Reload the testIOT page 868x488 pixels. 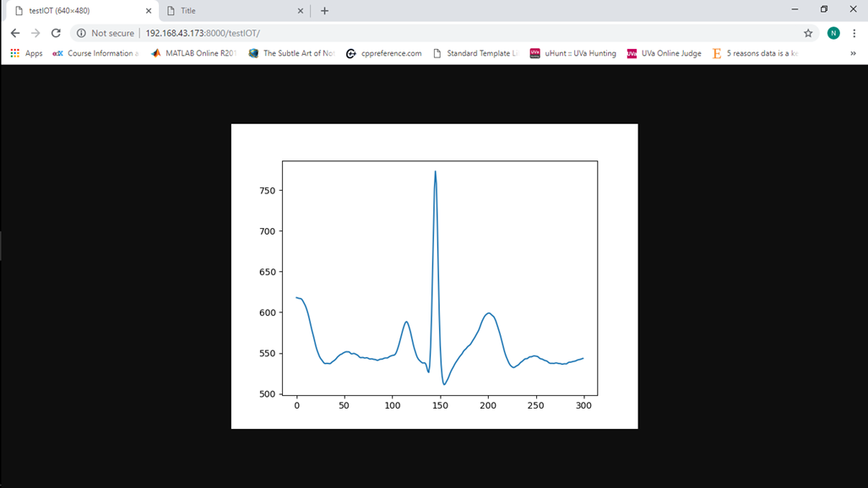pyautogui.click(x=56, y=33)
